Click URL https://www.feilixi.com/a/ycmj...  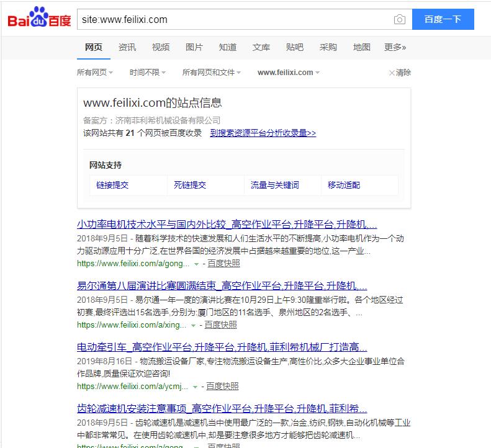click(132, 387)
